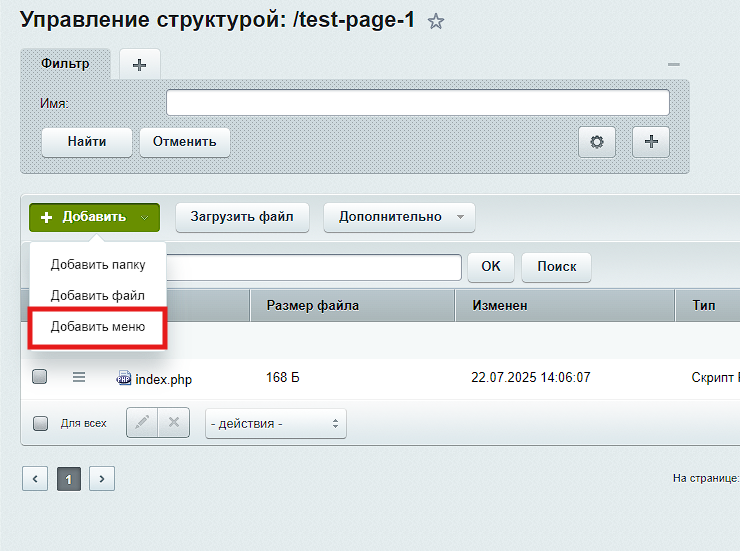Screen dimensions: 740x551
Task: Open the "- действия -" dropdown
Action: coord(276,424)
